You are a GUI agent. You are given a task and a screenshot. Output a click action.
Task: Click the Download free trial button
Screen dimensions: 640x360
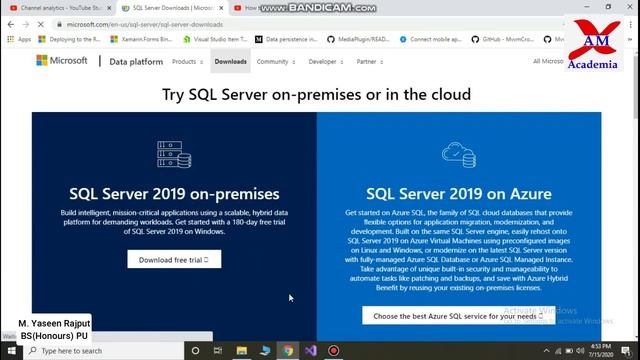174,259
